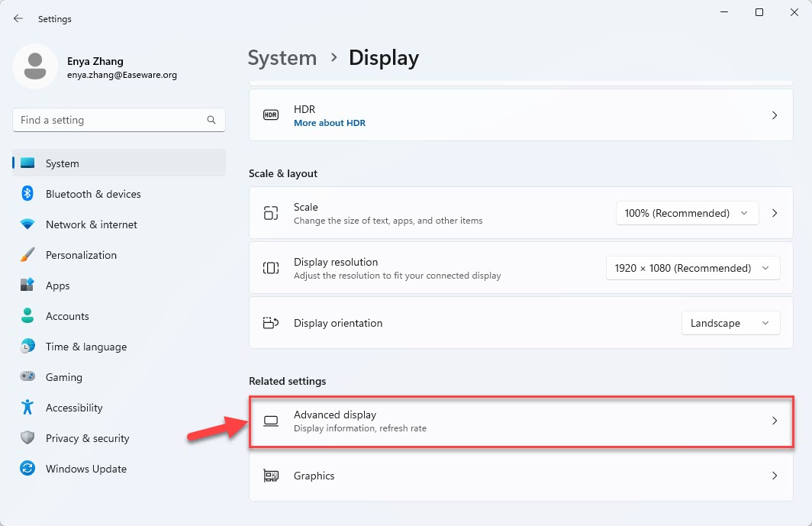The width and height of the screenshot is (812, 526).
Task: Click the Network wifi icon in sidebar
Action: coord(27,224)
